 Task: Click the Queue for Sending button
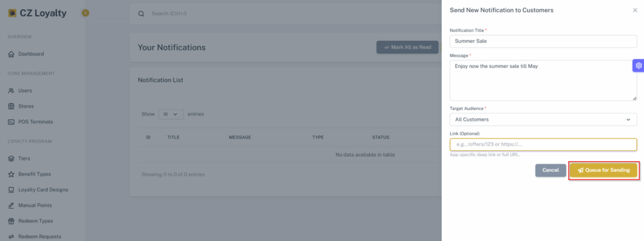pos(603,171)
